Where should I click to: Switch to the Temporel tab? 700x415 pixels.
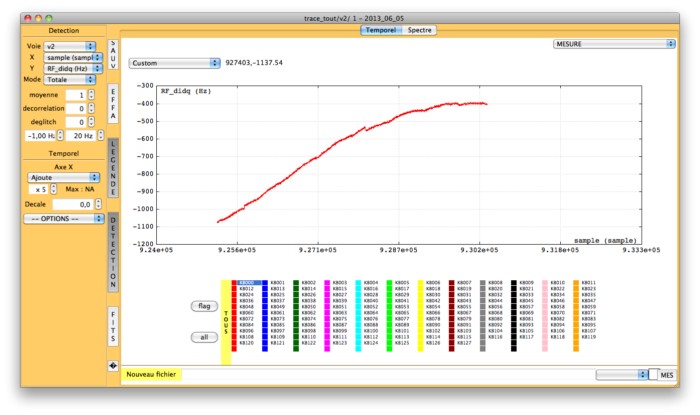pos(381,30)
